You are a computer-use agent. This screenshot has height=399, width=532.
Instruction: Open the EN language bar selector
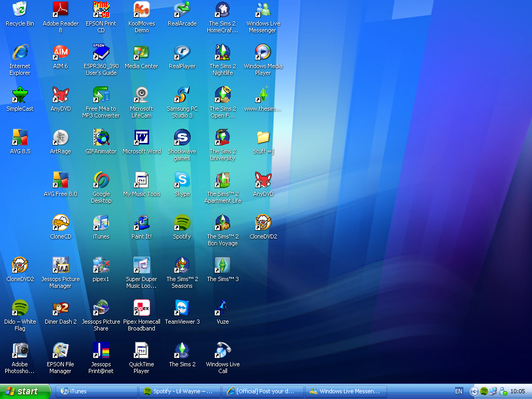[459, 391]
